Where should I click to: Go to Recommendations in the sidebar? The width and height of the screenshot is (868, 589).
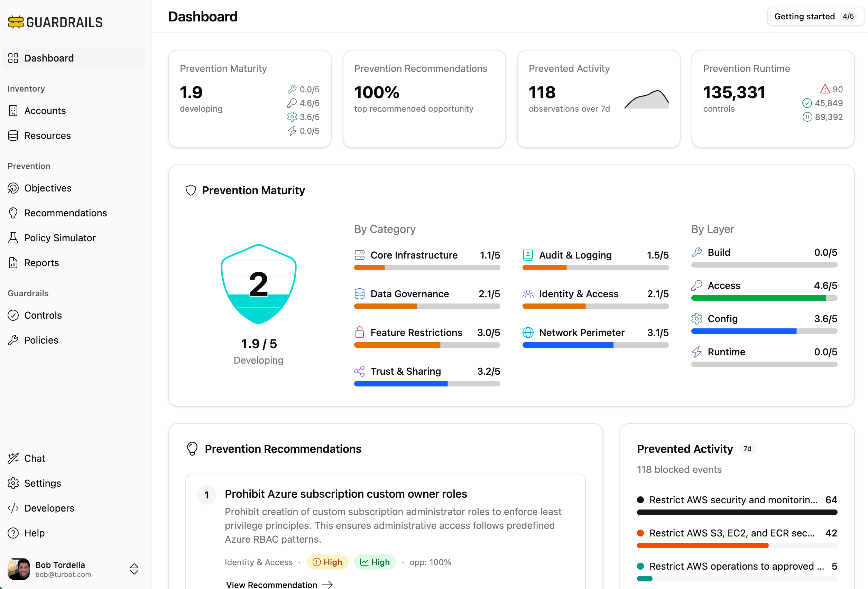[65, 213]
